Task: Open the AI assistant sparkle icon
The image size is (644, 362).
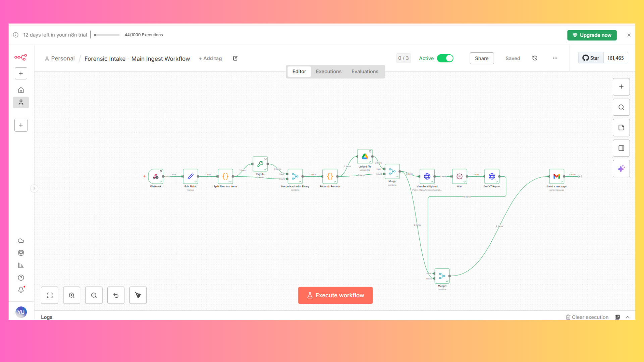Action: click(621, 169)
